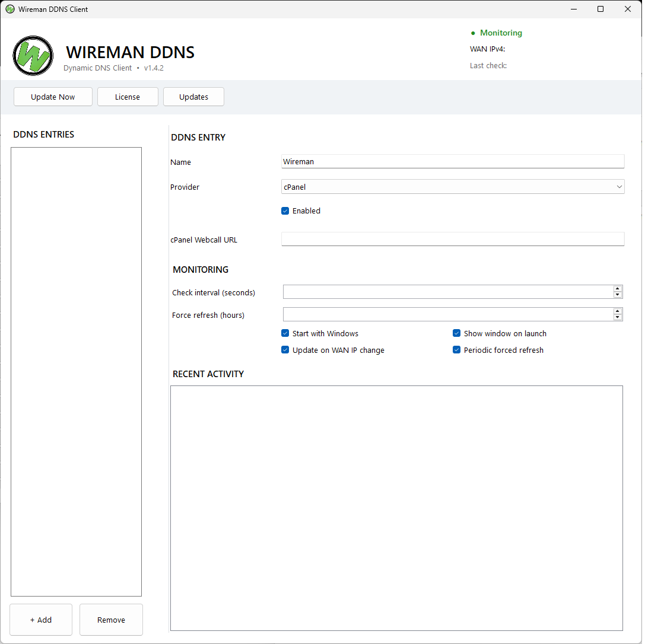The image size is (645, 644).
Task: Click the WAN IPv4 label
Action: click(x=487, y=49)
